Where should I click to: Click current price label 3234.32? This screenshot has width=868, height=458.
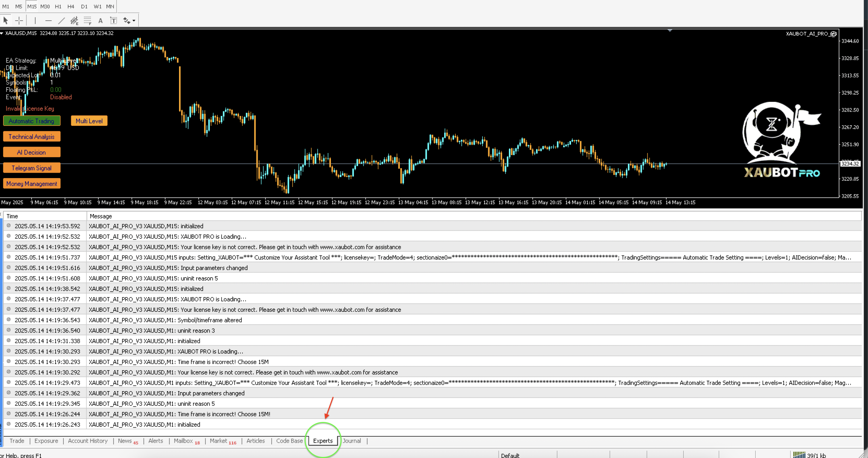(x=850, y=164)
